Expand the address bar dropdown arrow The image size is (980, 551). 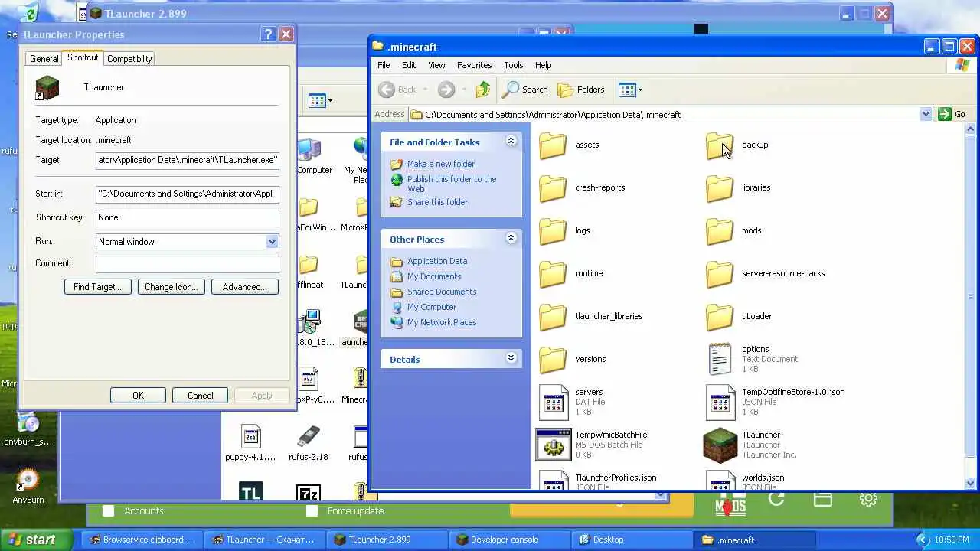pos(926,114)
